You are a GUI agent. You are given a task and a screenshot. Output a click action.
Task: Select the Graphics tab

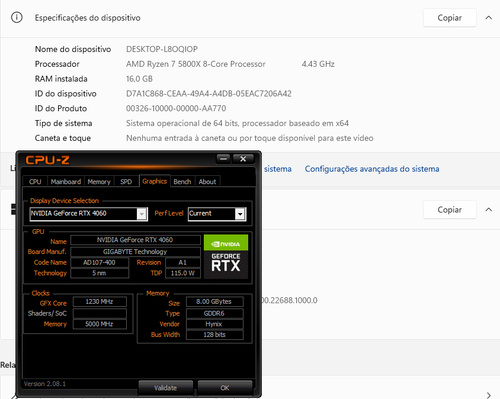point(155,181)
